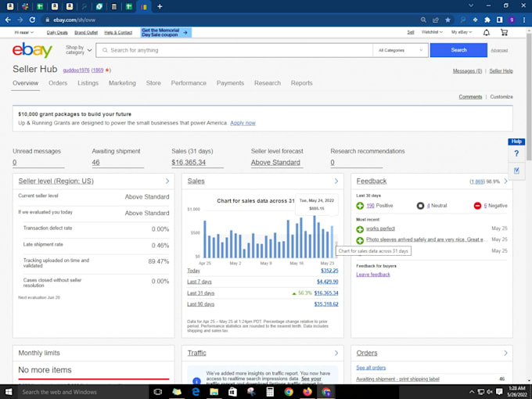
Task: Click the Memorial Day Sale coupon banner
Action: click(166, 33)
